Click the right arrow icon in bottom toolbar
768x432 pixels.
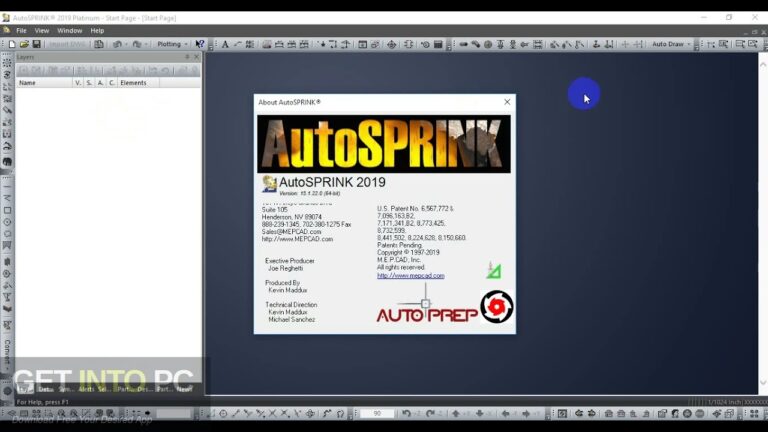pyautogui.click(x=526, y=414)
